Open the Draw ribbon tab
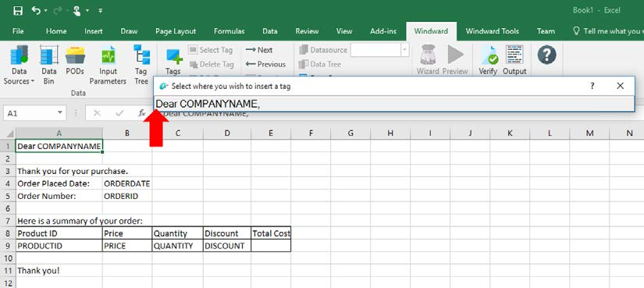This screenshot has height=288, width=644. pyautogui.click(x=129, y=31)
